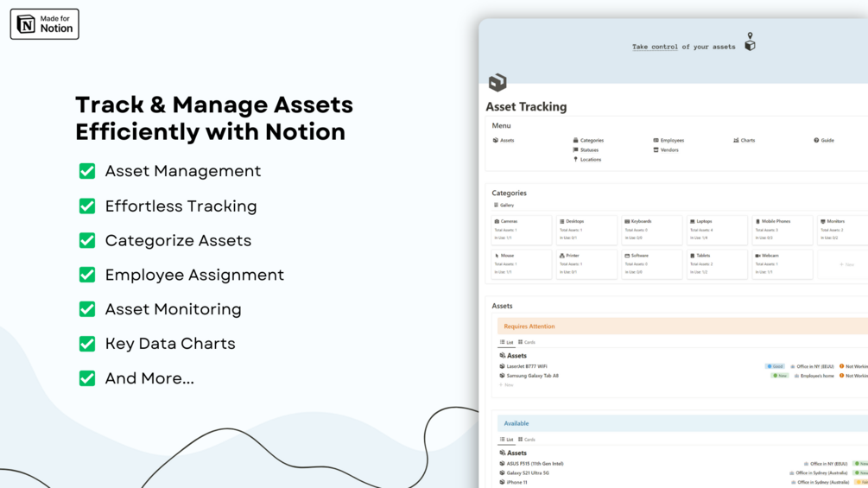Open the Locations link in Menu
868x488 pixels.
pyautogui.click(x=587, y=159)
